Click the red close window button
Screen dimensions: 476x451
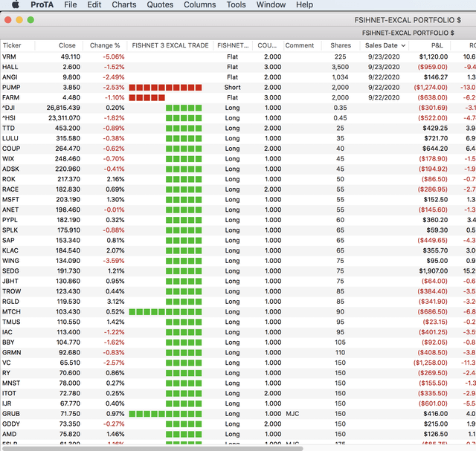click(x=8, y=20)
